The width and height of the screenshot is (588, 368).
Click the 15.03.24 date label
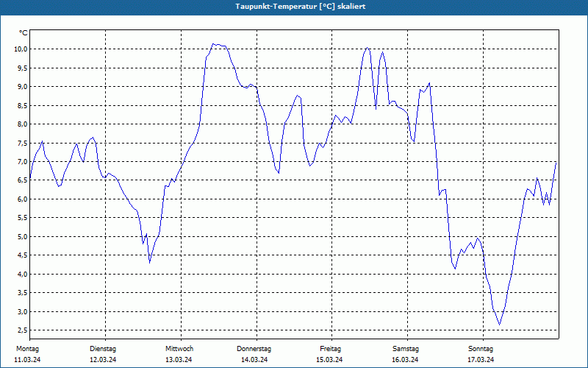pos(329,360)
